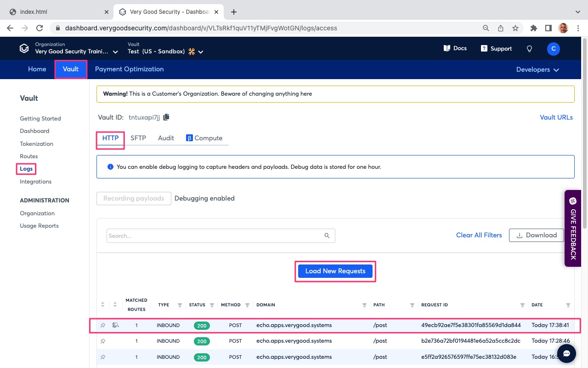Pin the request with ID starting e5ff2a92
Screen dimensions: 588x368
pyautogui.click(x=103, y=357)
